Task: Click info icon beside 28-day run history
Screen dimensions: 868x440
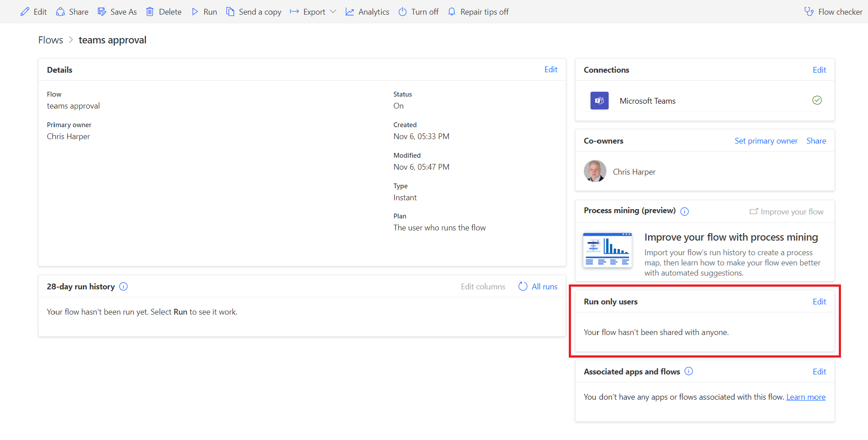Action: pyautogui.click(x=124, y=287)
